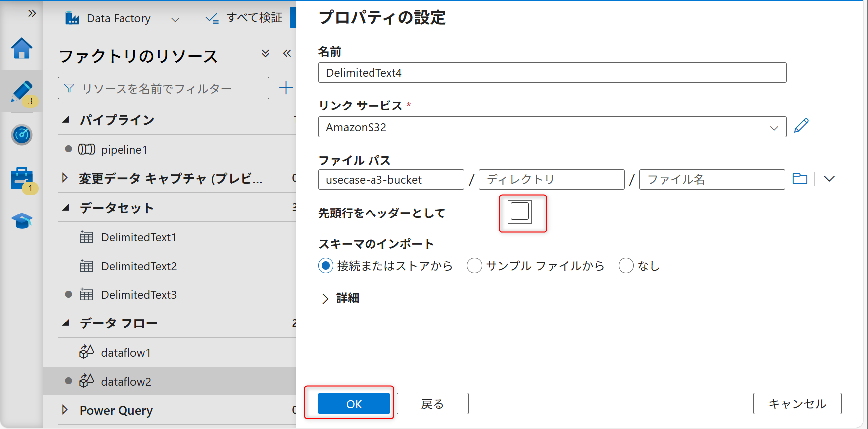This screenshot has height=429, width=868.
Task: Expand the Power Query tree node
Action: [65, 410]
